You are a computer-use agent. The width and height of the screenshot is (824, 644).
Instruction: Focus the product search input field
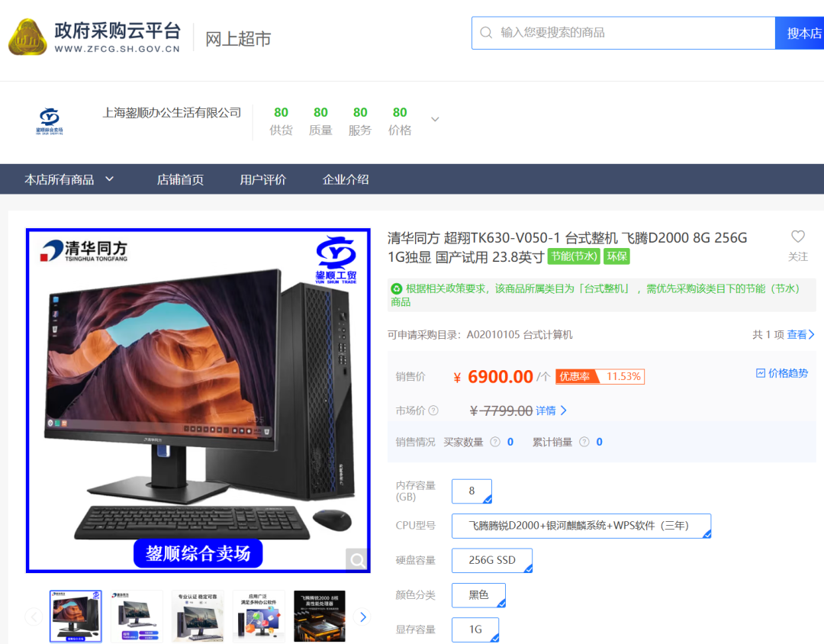[623, 33]
